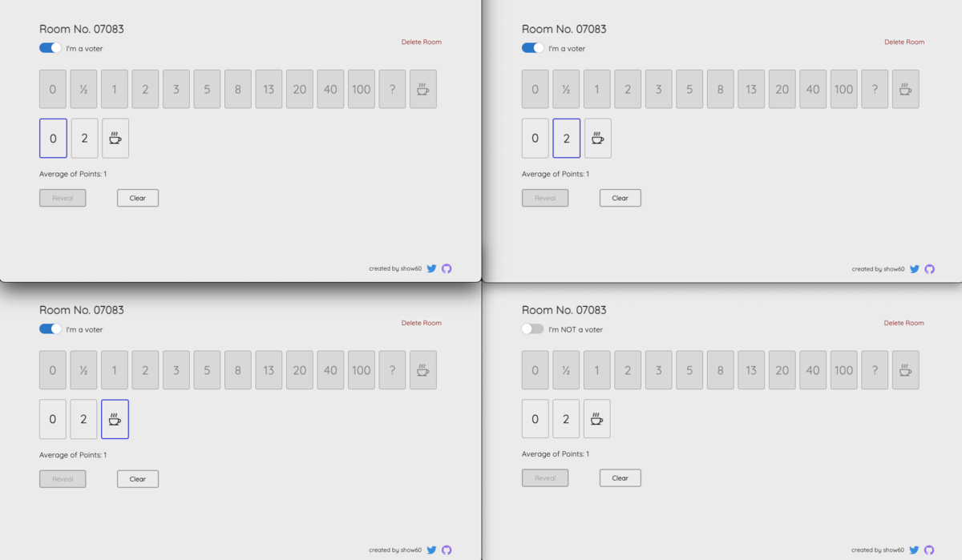Click the Twitter icon in the bottom-left window footer
Image resolution: width=962 pixels, height=560 pixels.
pos(431,550)
